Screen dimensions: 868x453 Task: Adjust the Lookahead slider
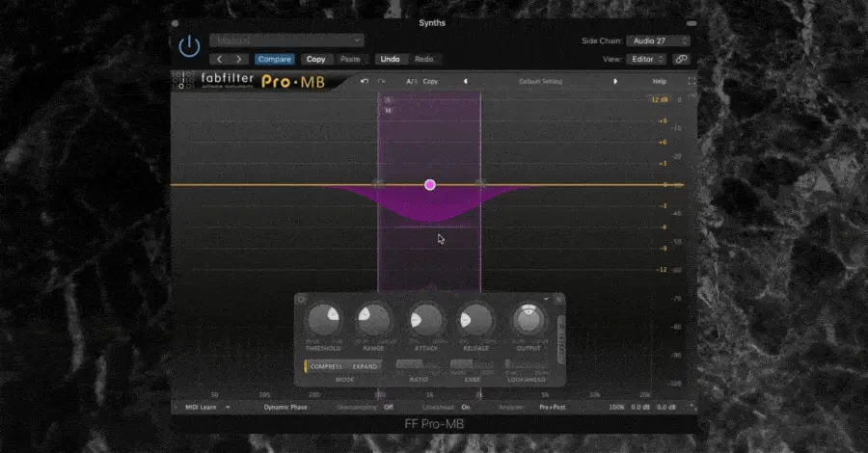(527, 364)
